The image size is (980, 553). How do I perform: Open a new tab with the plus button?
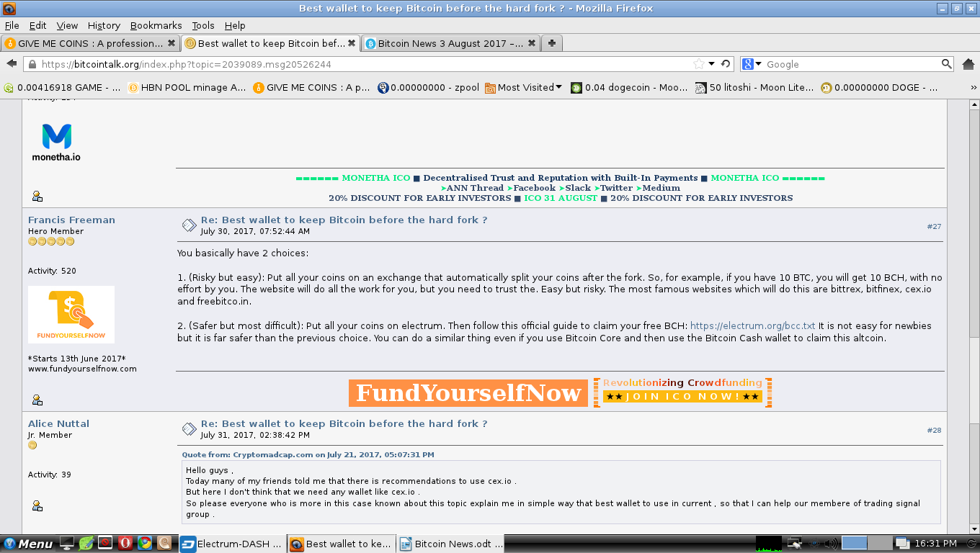coord(551,43)
